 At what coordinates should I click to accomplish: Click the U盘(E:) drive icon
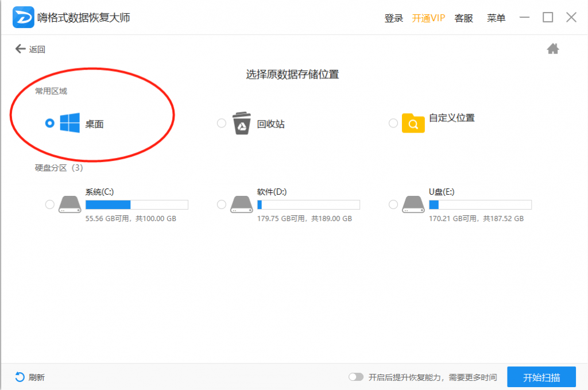pos(413,204)
